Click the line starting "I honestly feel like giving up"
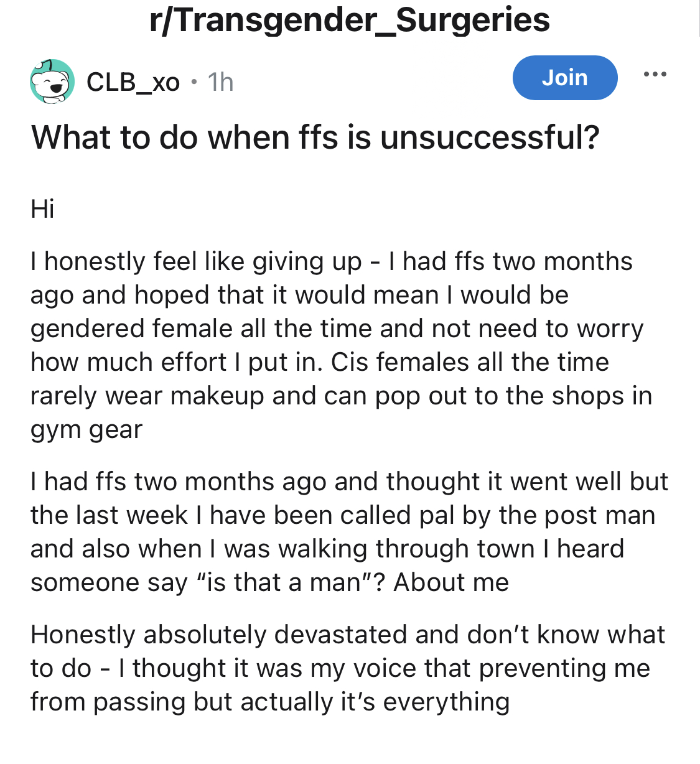This screenshot has height=764, width=700. [331, 261]
